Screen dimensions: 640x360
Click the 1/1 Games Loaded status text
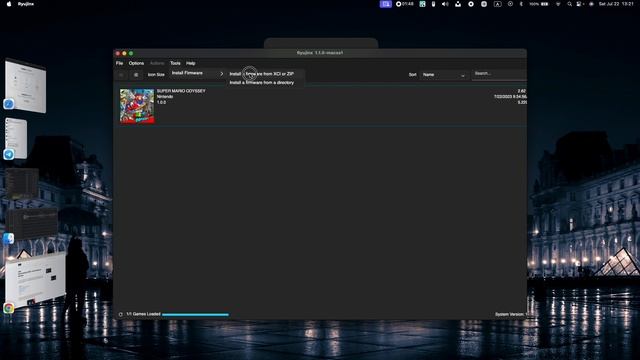143,314
